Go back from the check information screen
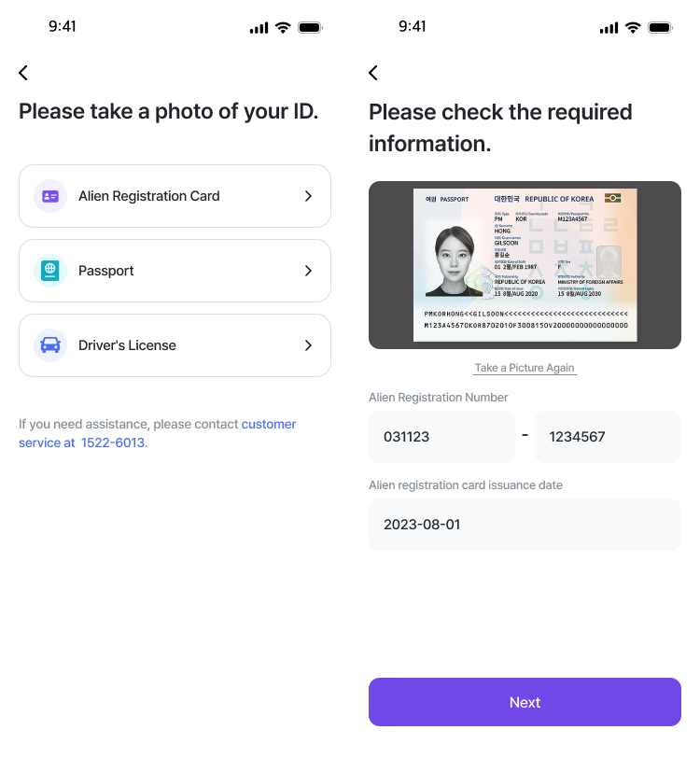The height and width of the screenshot is (758, 700). [372, 73]
